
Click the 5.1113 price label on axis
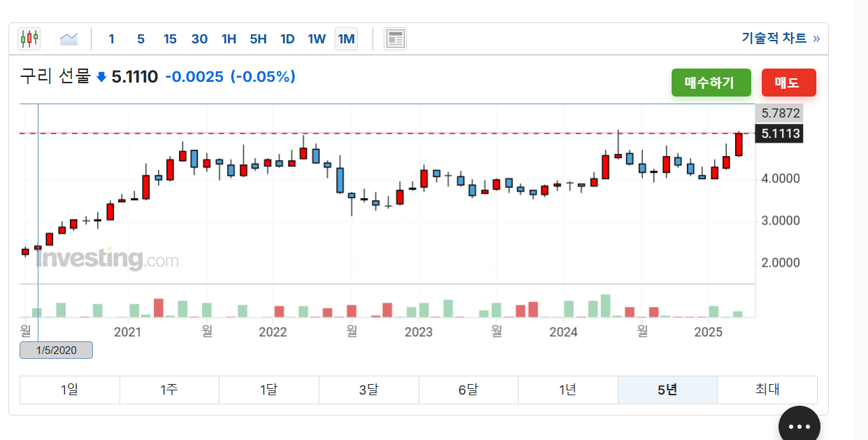781,134
